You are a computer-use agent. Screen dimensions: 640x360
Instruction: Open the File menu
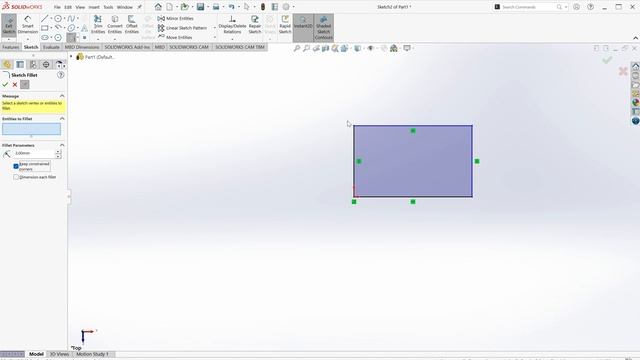coord(57,7)
